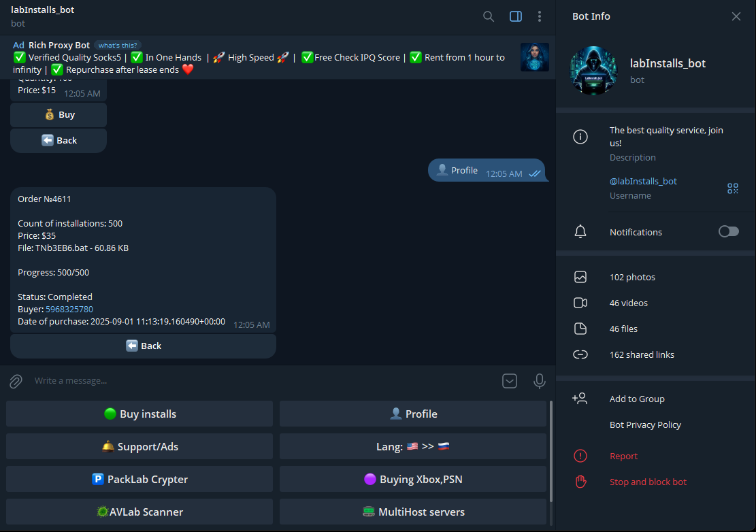
Task: Open the 102 photos shared media
Action: (632, 277)
